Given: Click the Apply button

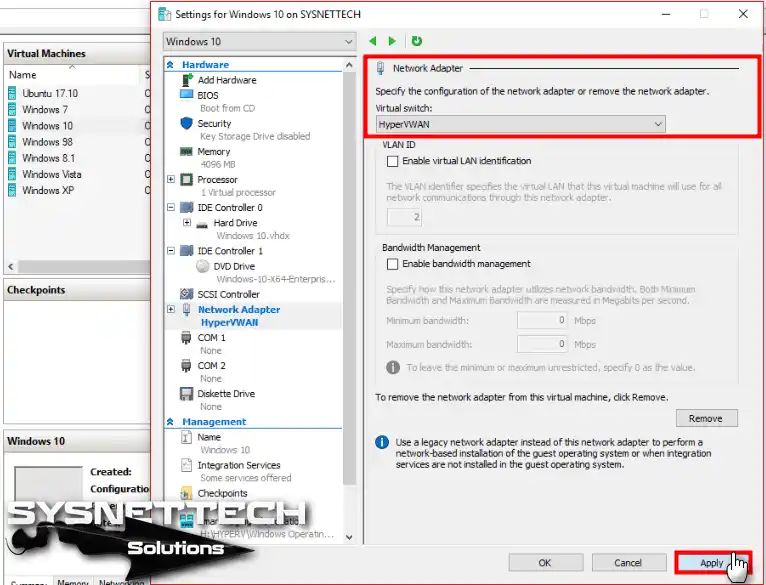Looking at the screenshot, I should 712,563.
